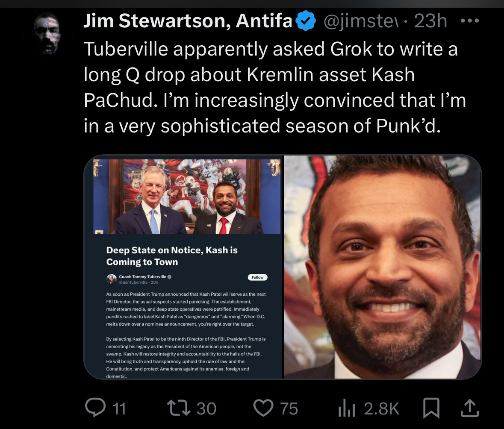Open the reply comment icon
The image size is (504, 429).
[95, 408]
